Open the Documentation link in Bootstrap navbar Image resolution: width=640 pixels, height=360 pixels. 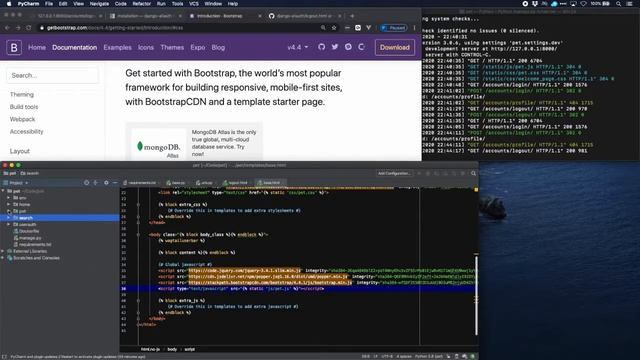coord(75,47)
